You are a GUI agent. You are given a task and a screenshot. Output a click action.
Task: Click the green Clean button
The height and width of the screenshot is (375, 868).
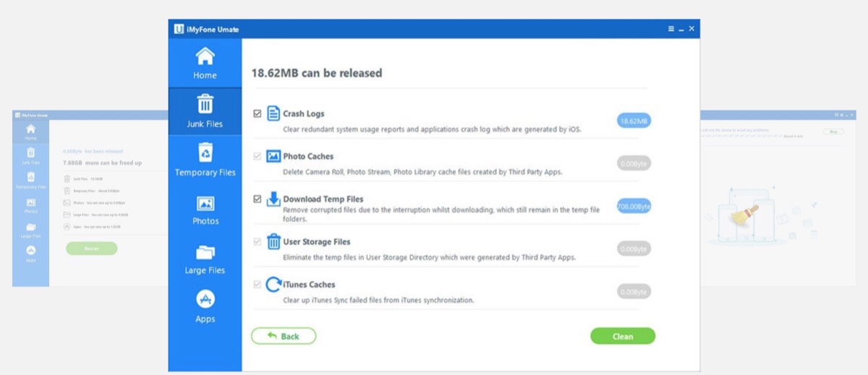point(623,336)
